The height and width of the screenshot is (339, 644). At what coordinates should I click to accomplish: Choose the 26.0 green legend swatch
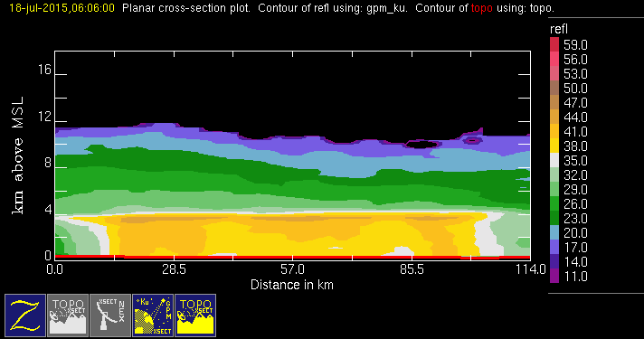(554, 203)
